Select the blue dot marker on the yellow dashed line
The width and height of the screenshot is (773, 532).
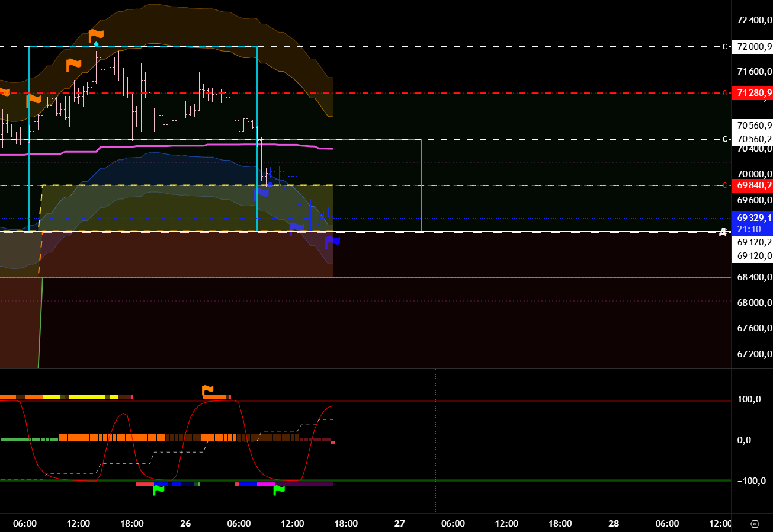(270, 185)
